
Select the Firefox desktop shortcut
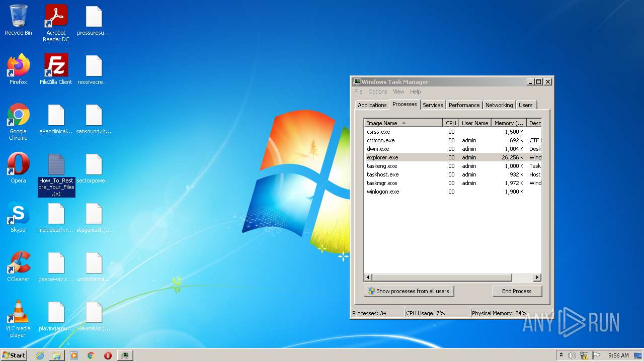[x=18, y=69]
